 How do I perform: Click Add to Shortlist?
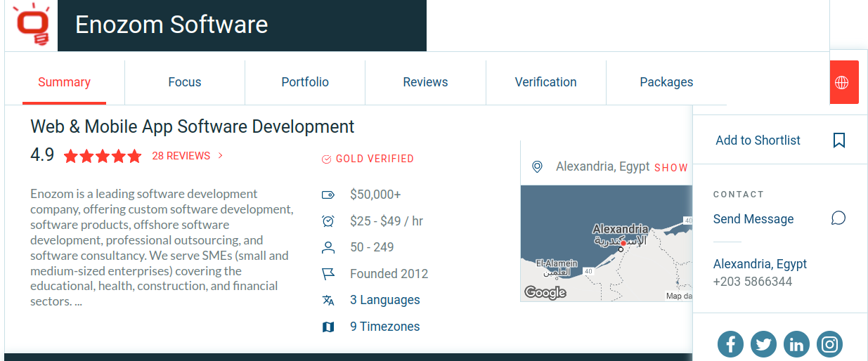click(x=758, y=140)
